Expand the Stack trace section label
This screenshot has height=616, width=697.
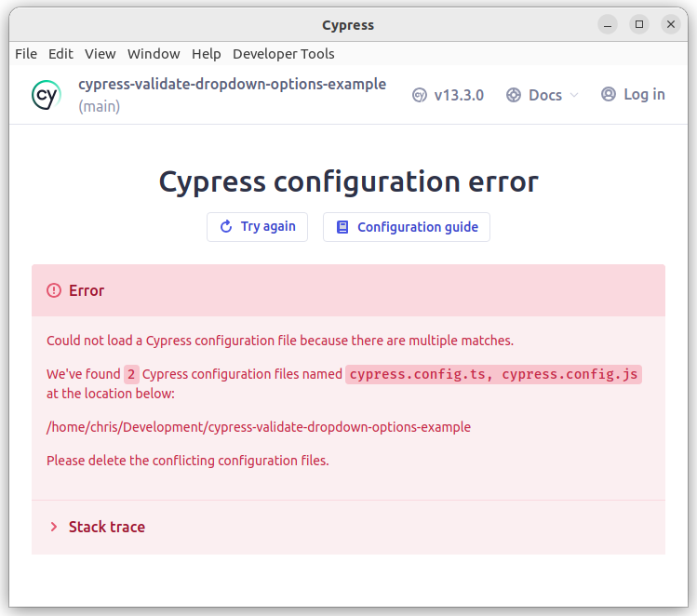(107, 527)
